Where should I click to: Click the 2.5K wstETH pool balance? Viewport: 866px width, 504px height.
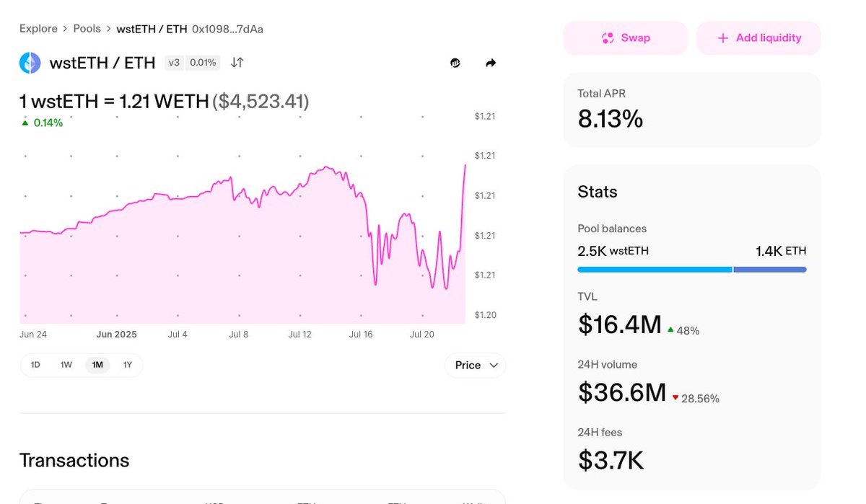pyautogui.click(x=613, y=251)
